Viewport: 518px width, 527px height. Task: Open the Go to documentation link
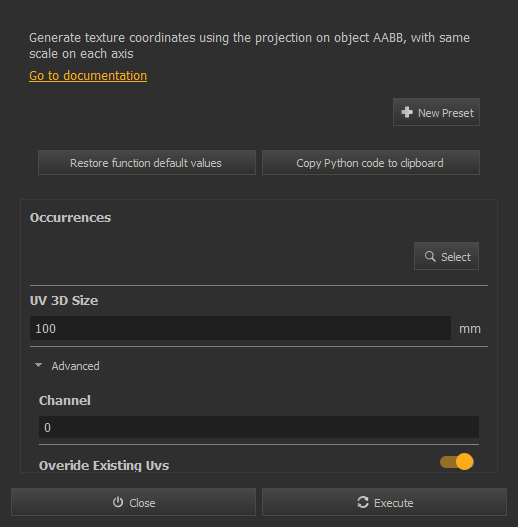click(88, 76)
